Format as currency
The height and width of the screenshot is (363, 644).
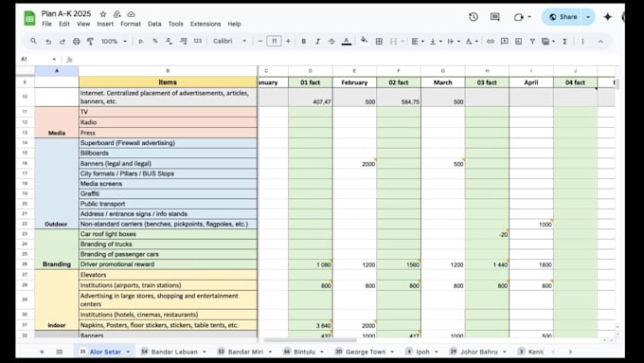click(x=141, y=41)
